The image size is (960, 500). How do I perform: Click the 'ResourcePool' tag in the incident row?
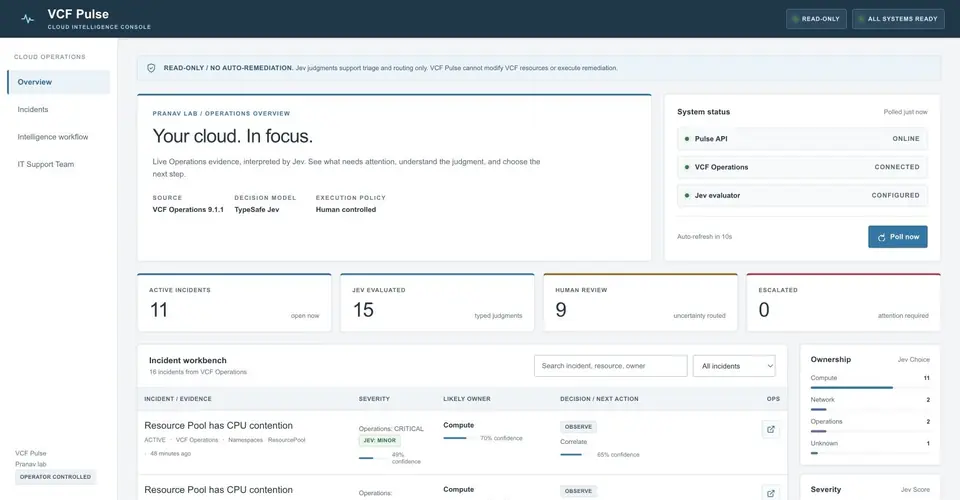click(x=287, y=440)
